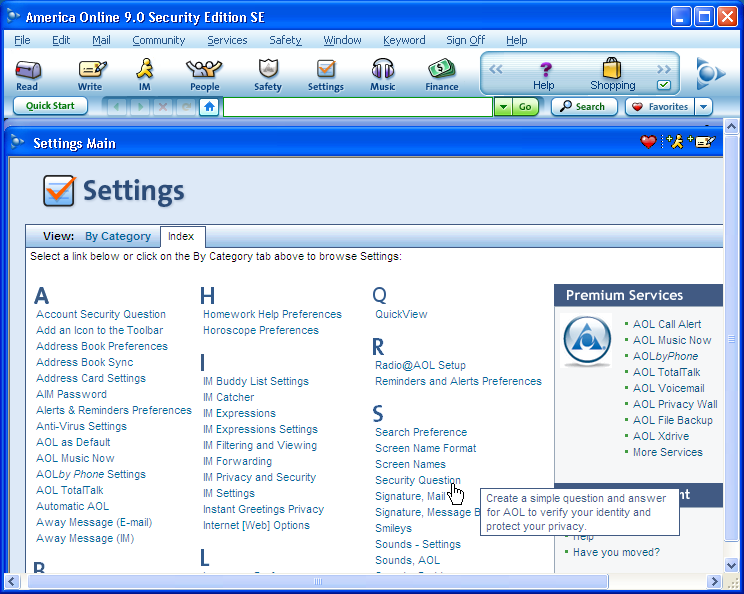Click the browser Back arrow
The height and width of the screenshot is (594, 744).
117,107
